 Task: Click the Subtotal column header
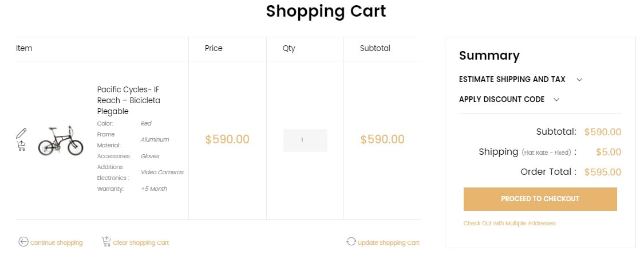[x=375, y=48]
